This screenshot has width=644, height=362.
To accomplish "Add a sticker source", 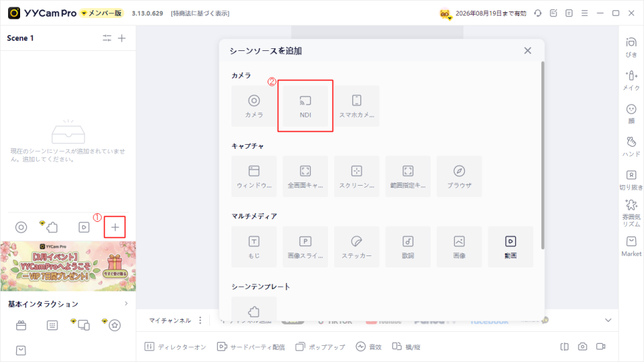I will pyautogui.click(x=357, y=246).
